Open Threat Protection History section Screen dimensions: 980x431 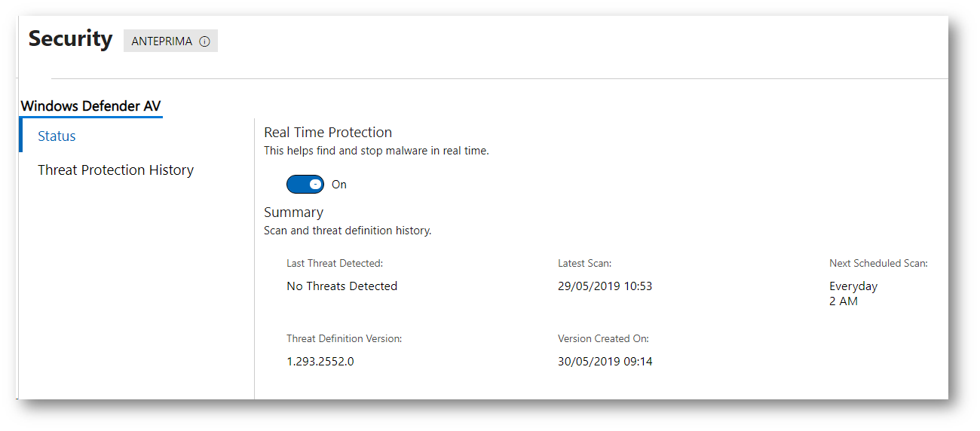click(x=115, y=170)
